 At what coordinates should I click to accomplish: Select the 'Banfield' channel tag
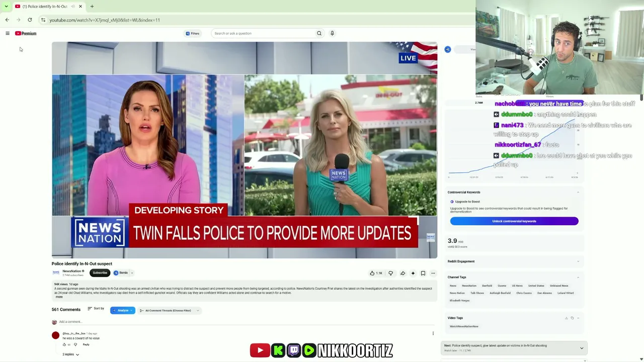487,286
